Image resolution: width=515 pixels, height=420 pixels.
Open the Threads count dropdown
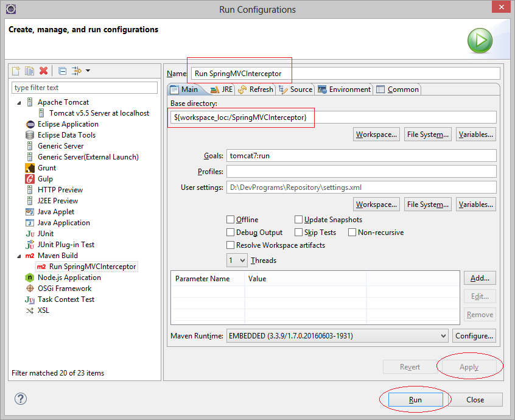(237, 261)
